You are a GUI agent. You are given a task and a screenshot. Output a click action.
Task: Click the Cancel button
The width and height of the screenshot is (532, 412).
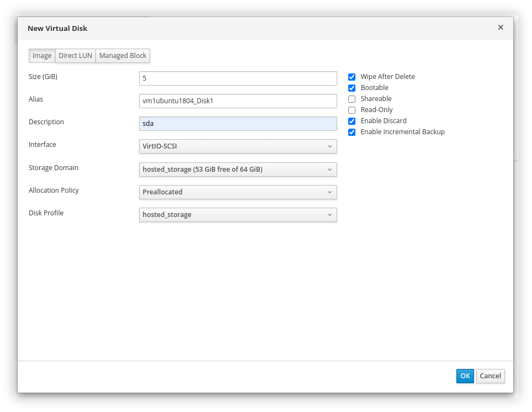pos(490,376)
